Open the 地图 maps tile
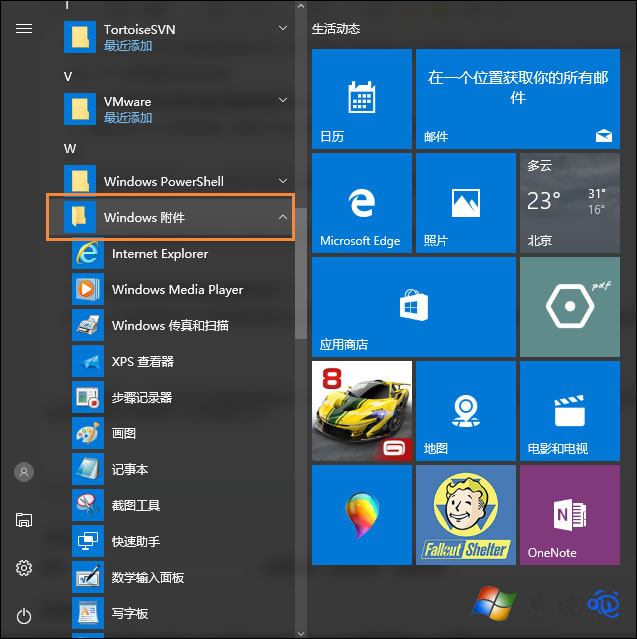 point(466,411)
